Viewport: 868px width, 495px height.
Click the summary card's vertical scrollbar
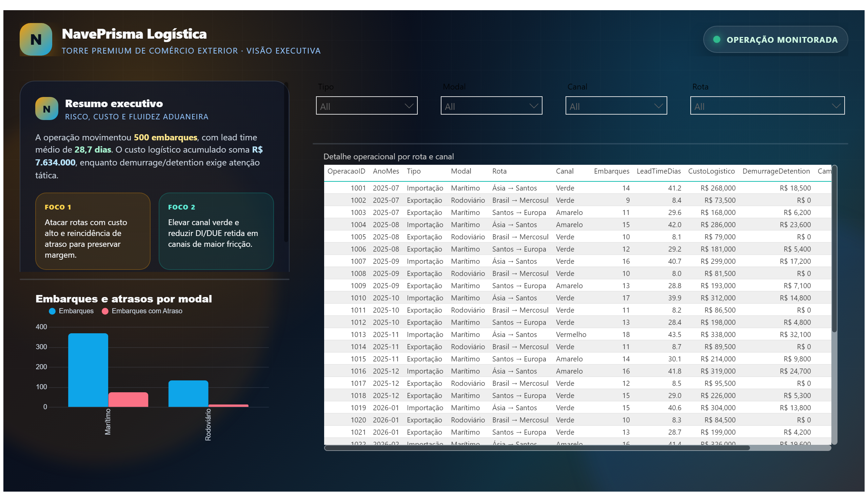[286, 162]
